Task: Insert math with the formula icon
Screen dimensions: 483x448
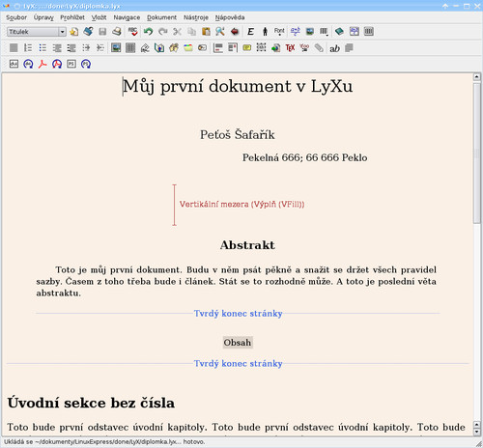Action: pyautogui.click(x=296, y=32)
